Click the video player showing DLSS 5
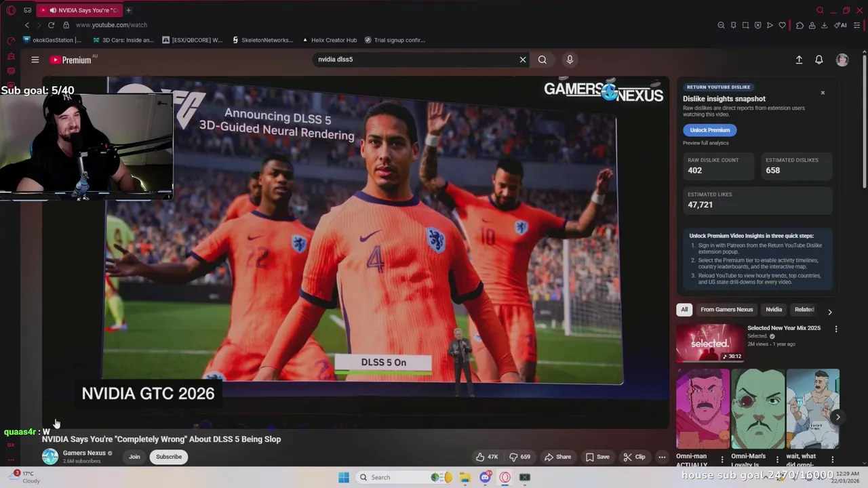Image resolution: width=868 pixels, height=488 pixels. pyautogui.click(x=356, y=252)
